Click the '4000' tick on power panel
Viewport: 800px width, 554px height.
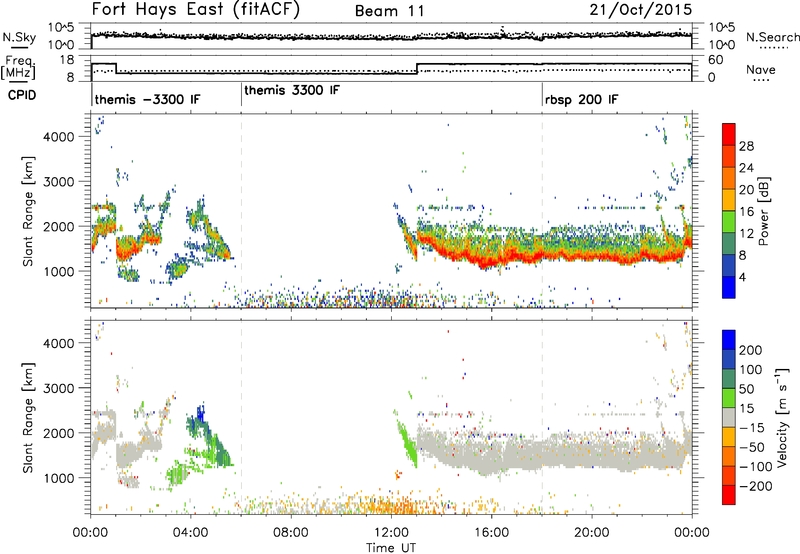coord(58,137)
